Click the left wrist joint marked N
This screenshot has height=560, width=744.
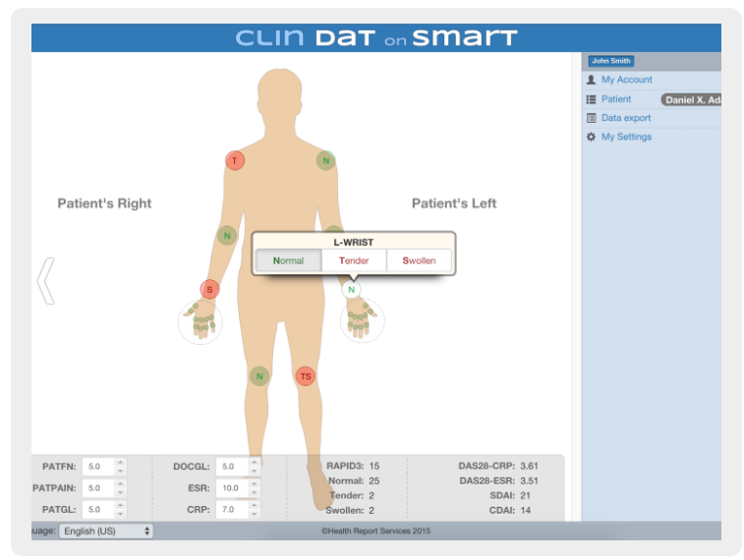tap(351, 289)
